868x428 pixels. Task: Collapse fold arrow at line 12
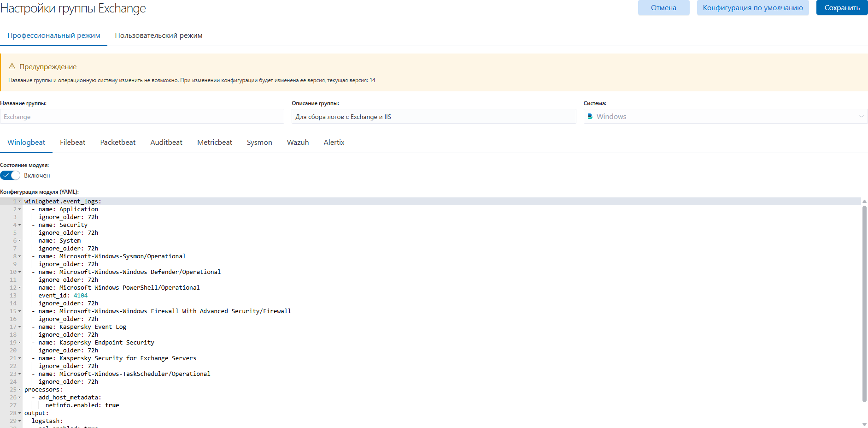[x=19, y=288]
